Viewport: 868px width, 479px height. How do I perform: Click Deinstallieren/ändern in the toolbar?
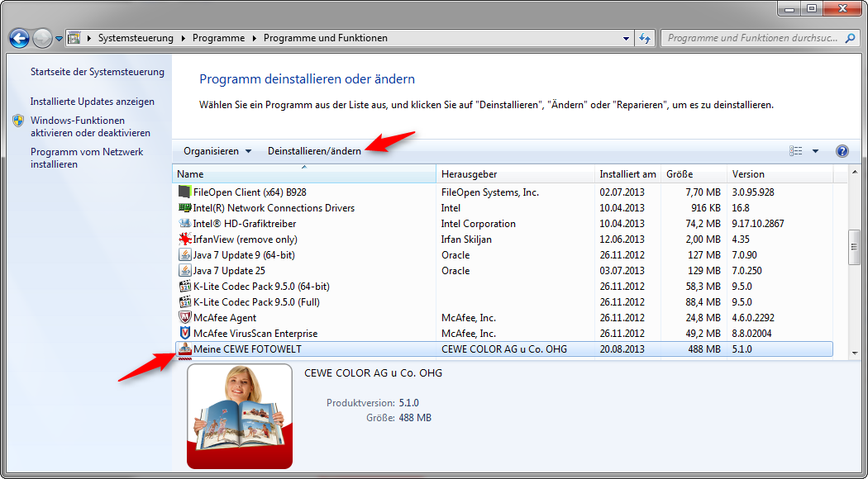point(314,151)
